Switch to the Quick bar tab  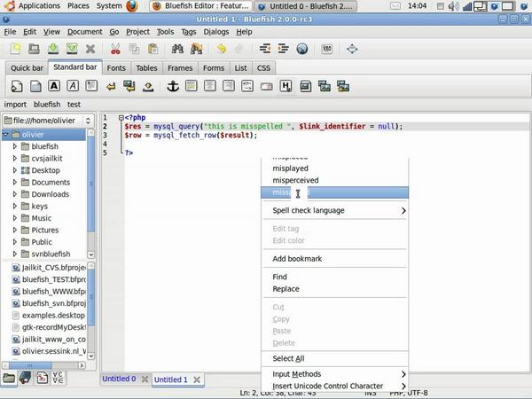click(x=27, y=68)
